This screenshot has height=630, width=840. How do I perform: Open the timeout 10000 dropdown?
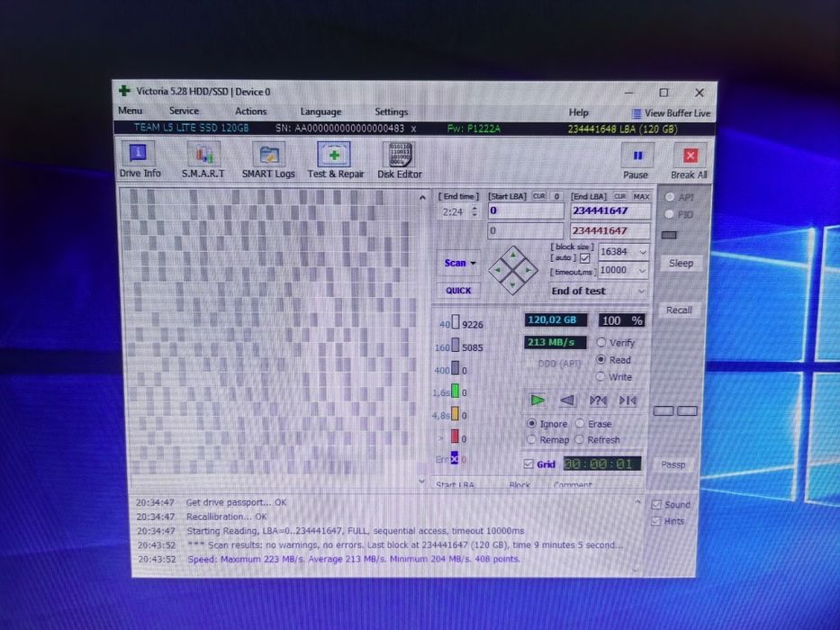(x=642, y=271)
